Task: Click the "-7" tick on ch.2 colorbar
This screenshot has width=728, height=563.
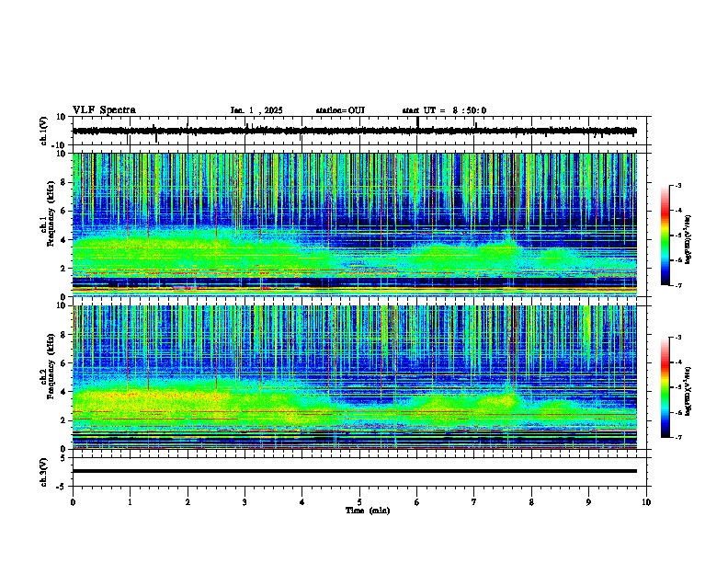Action: 677,438
